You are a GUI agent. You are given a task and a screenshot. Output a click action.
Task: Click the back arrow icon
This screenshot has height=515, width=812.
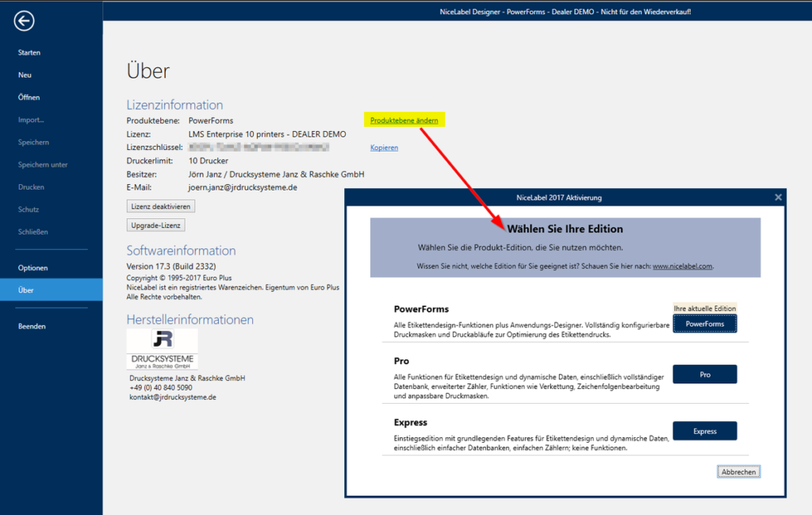coord(24,21)
